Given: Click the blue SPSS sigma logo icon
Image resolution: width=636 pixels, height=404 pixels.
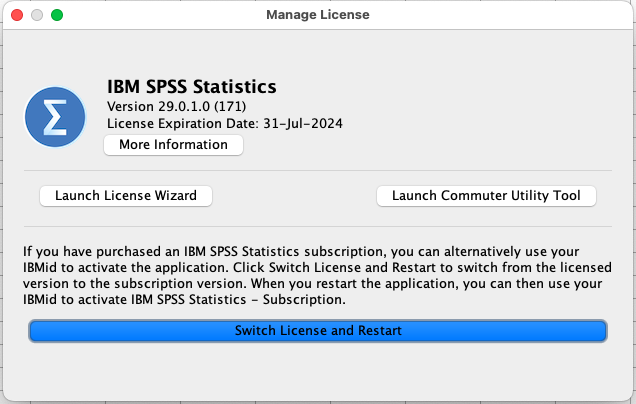Looking at the screenshot, I should coord(55,116).
